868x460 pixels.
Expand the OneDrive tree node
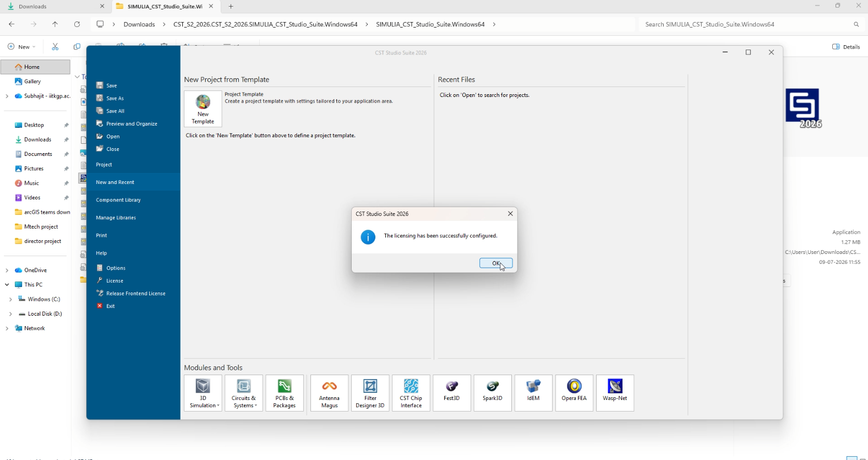pos(7,270)
